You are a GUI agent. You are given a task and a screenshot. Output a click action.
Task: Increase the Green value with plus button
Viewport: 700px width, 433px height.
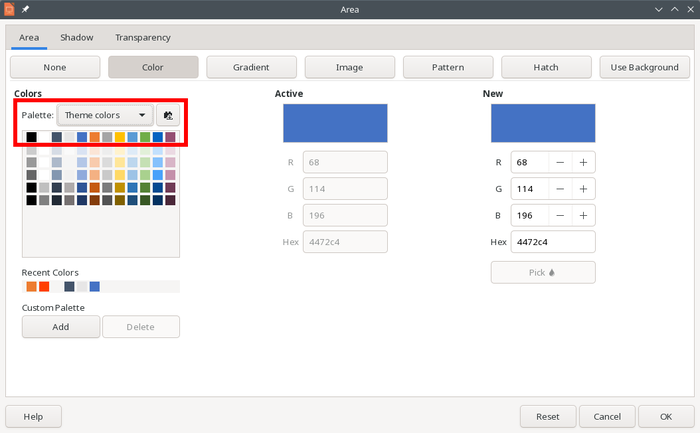(583, 188)
